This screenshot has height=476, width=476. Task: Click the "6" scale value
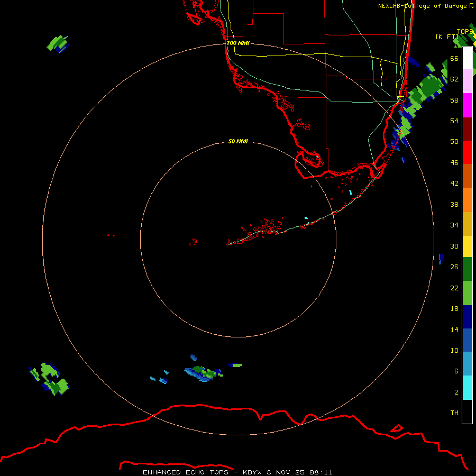click(456, 371)
